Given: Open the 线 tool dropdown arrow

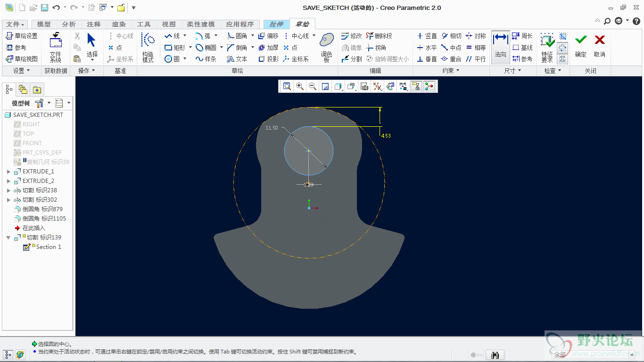Looking at the screenshot, I should coord(185,36).
